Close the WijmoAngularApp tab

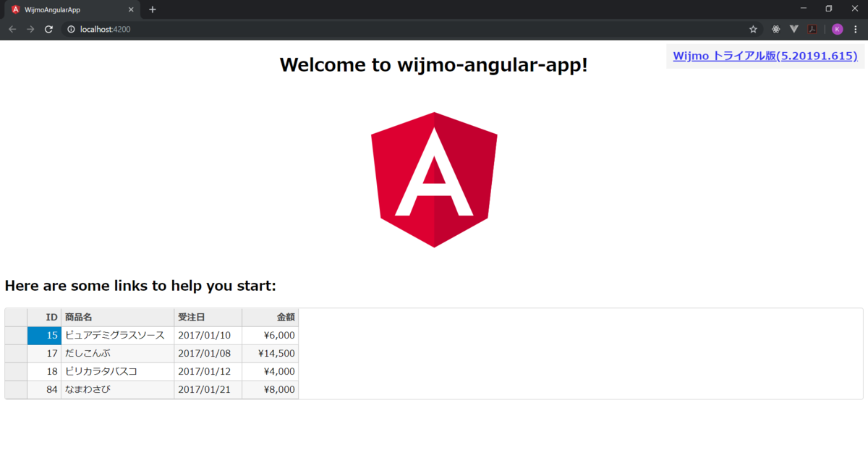click(131, 10)
